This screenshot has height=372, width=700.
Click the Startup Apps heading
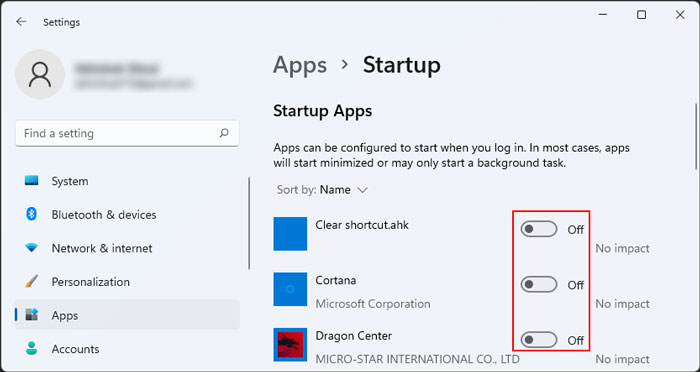[322, 111]
